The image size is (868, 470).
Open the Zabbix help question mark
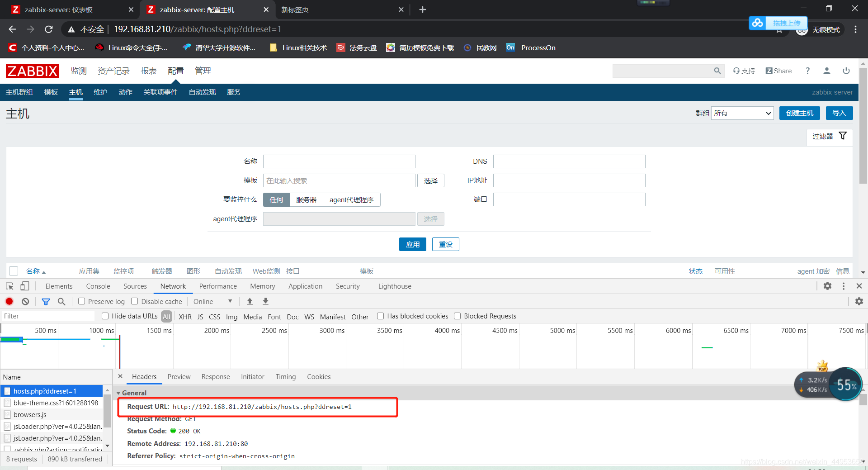[807, 71]
